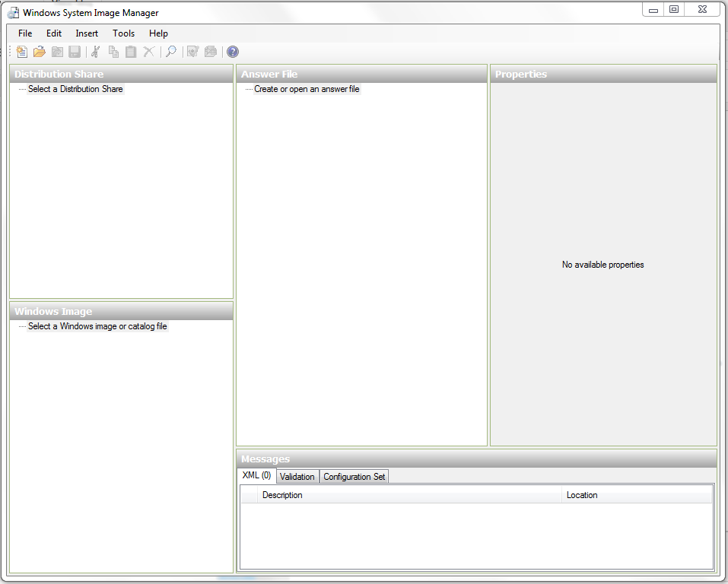Click the Paste clipboard icon

point(131,52)
